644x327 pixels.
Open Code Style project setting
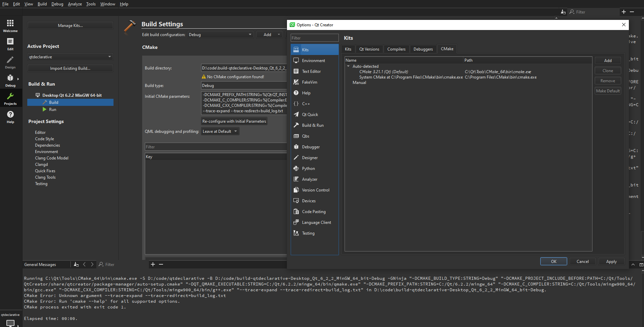44,139
